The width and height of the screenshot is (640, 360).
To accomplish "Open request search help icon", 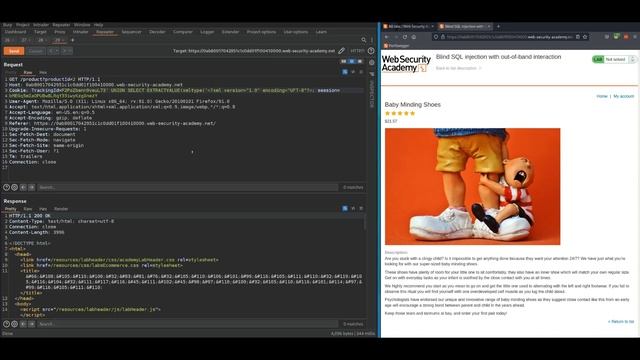I will pyautogui.click(x=6, y=187).
